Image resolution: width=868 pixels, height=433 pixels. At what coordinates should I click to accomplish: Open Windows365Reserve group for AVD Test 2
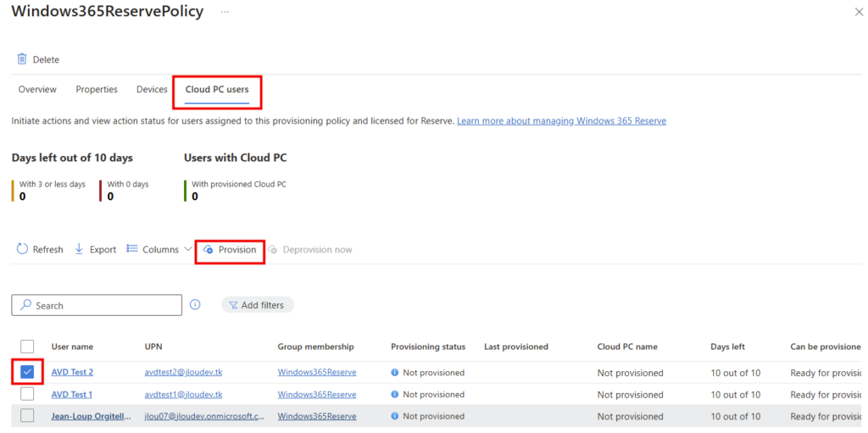coord(317,373)
